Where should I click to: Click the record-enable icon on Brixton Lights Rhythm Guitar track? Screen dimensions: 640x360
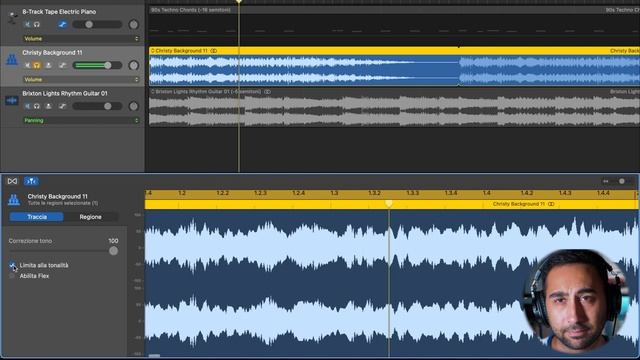pyautogui.click(x=49, y=106)
